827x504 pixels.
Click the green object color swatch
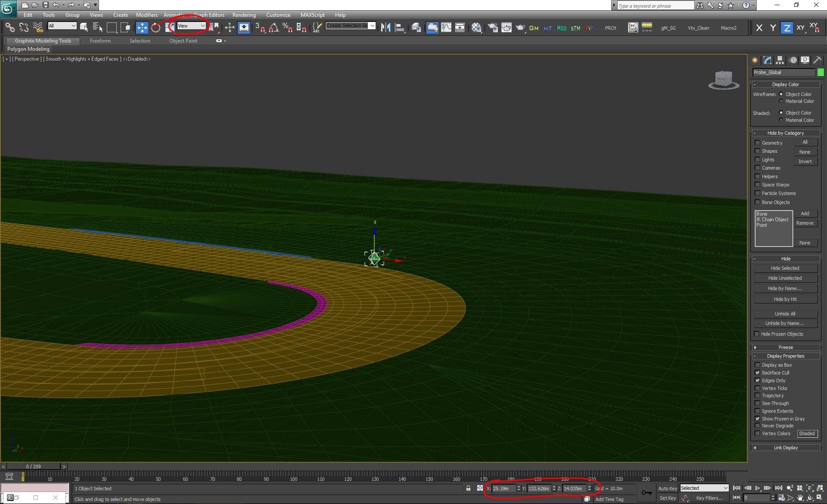point(821,72)
